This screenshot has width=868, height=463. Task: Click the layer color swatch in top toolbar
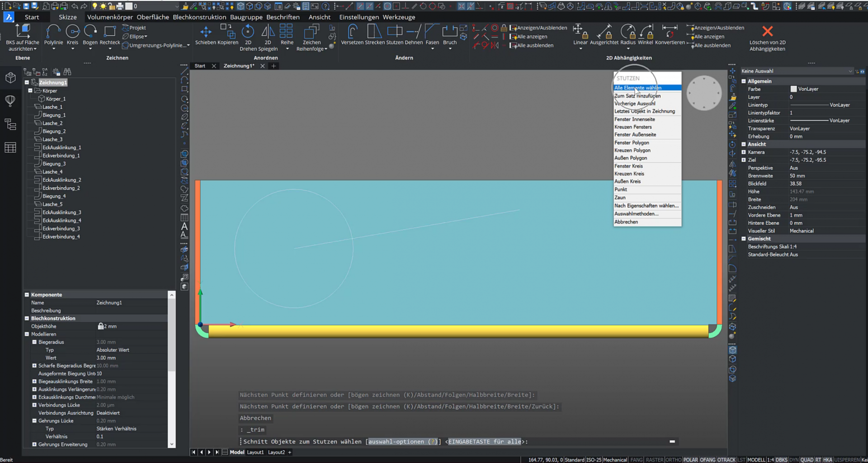pyautogui.click(x=129, y=6)
